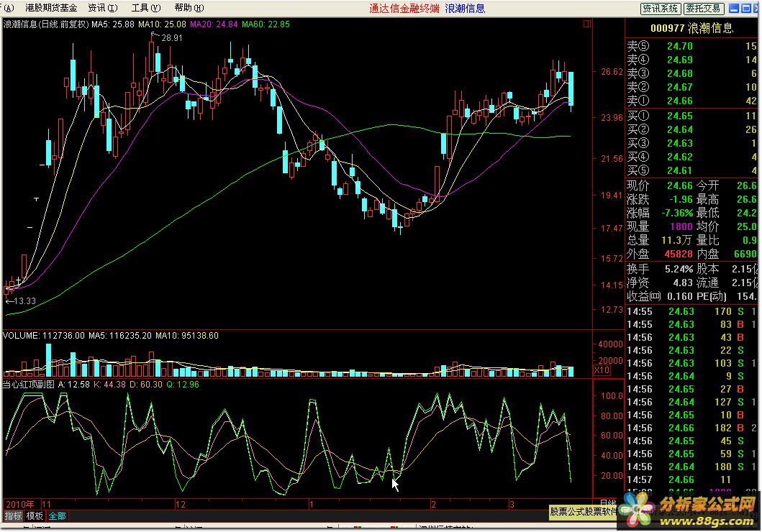The width and height of the screenshot is (762, 532).
Task: Click the month 12 marker on time axis
Action: [x=181, y=505]
